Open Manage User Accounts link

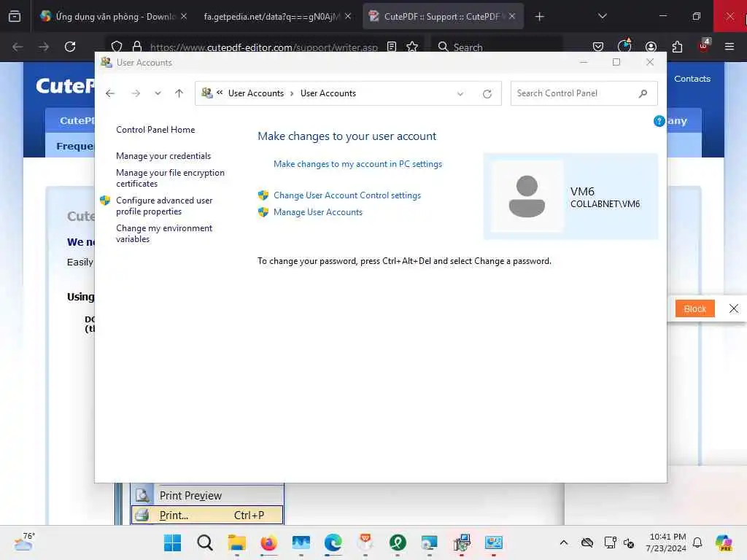pos(318,212)
